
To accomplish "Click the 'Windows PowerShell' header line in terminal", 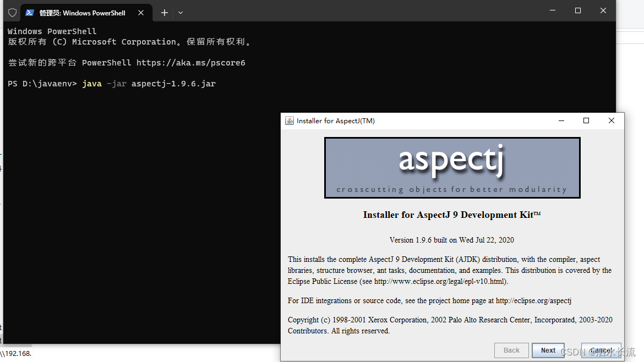I will click(52, 31).
